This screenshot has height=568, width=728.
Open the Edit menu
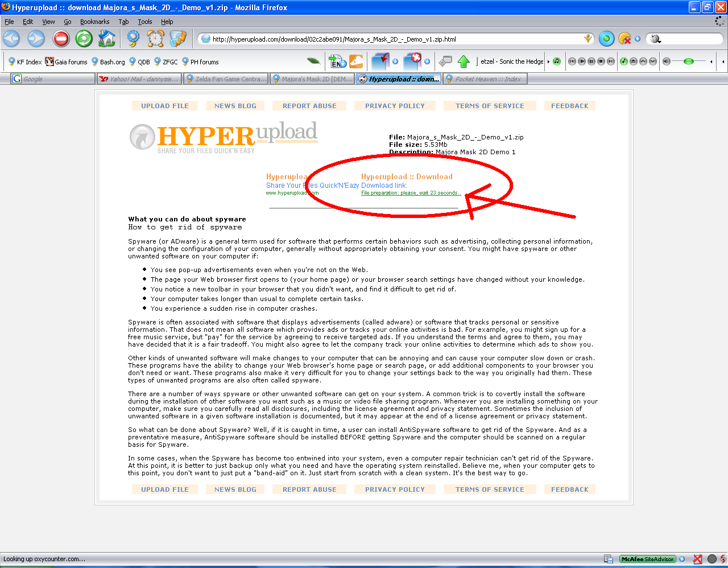tap(28, 22)
